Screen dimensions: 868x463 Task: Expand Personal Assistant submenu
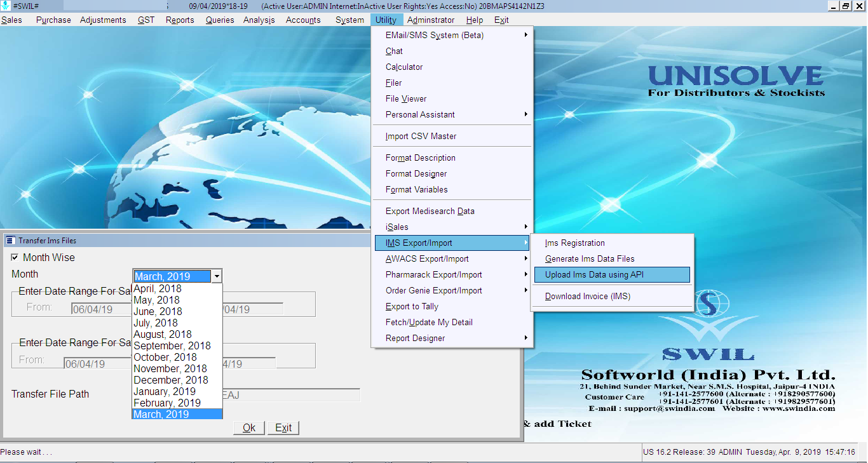(452, 114)
